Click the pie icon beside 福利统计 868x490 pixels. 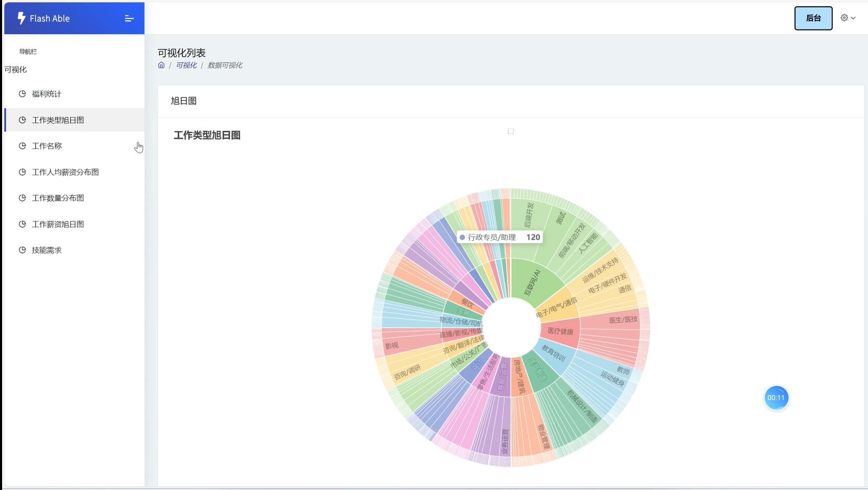click(23, 94)
